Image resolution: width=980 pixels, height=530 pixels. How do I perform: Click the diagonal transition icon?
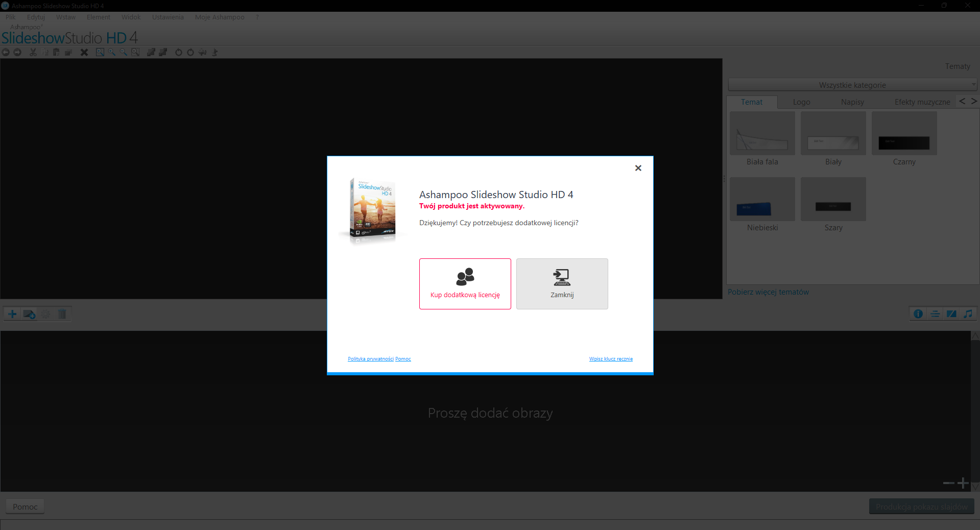[x=951, y=314]
